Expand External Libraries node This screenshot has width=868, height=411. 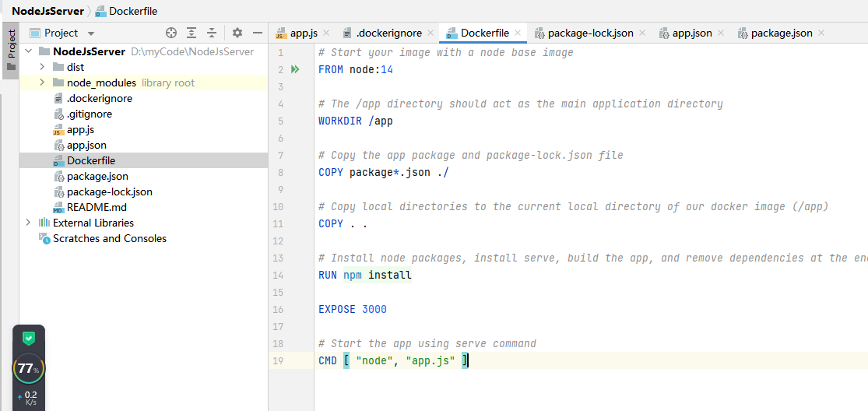click(x=29, y=223)
